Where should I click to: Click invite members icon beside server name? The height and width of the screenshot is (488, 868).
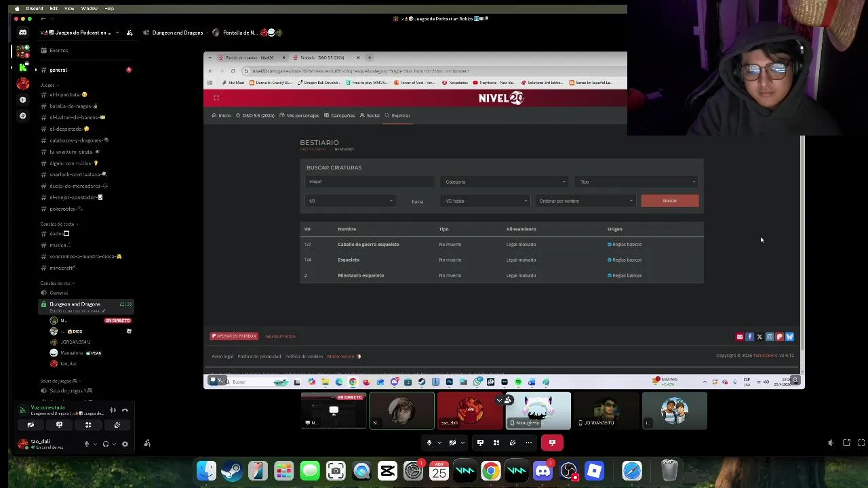tap(129, 33)
